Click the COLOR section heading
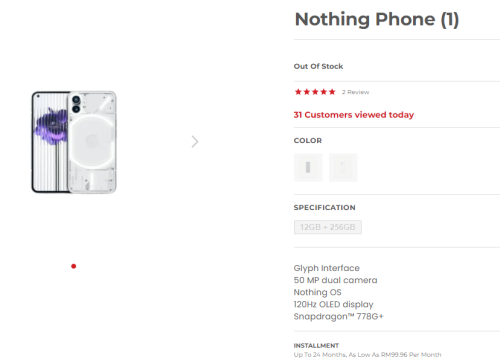500x364 pixels. 308,141
